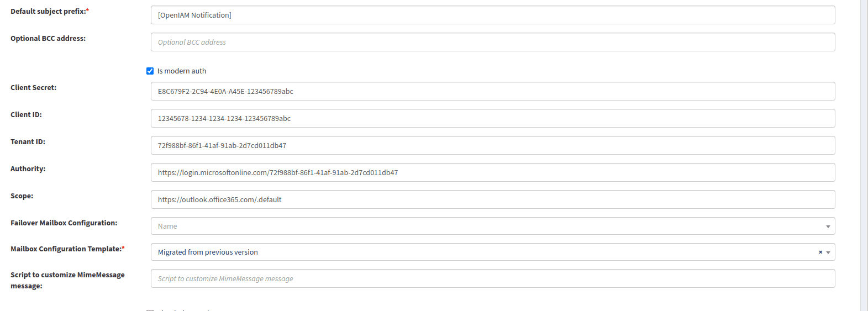Click the Failover Mailbox Configuration label
The width and height of the screenshot is (868, 311).
64,223
